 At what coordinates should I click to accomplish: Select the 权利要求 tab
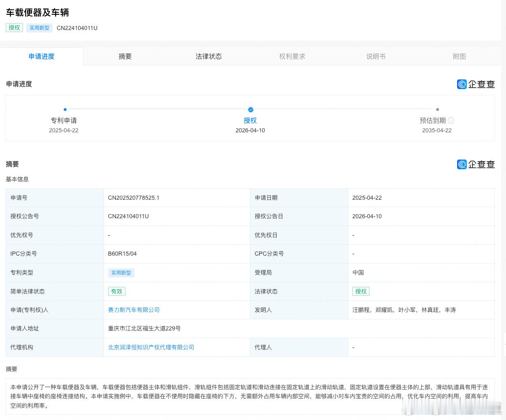click(292, 56)
